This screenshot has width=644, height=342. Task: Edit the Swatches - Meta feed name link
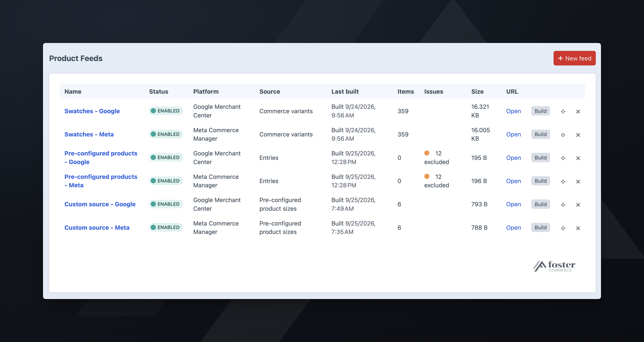[x=89, y=134]
